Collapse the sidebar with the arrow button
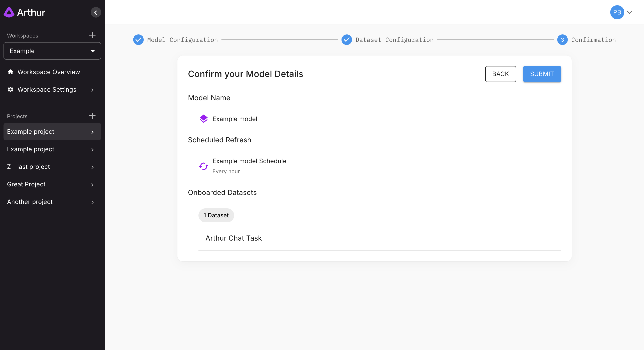Screen dimensions: 644x350 point(96,12)
